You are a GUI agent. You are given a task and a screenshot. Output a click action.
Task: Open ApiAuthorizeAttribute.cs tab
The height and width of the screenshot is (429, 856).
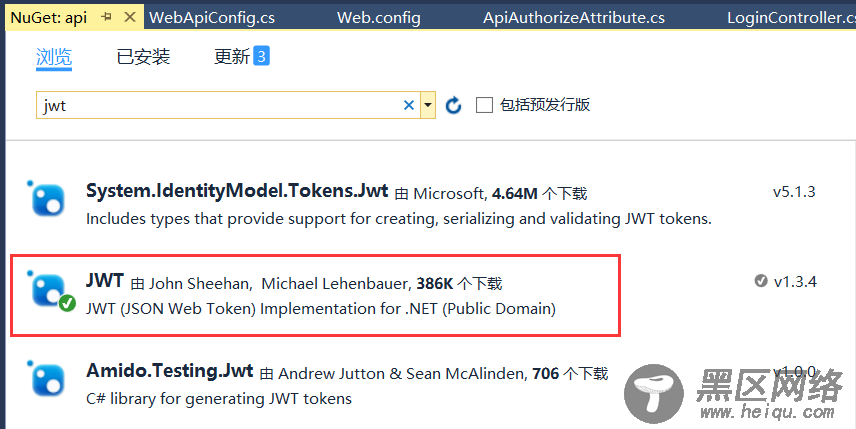574,17
